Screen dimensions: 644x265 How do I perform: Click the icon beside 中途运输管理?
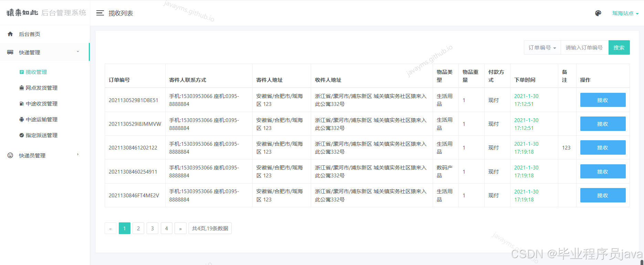click(22, 120)
